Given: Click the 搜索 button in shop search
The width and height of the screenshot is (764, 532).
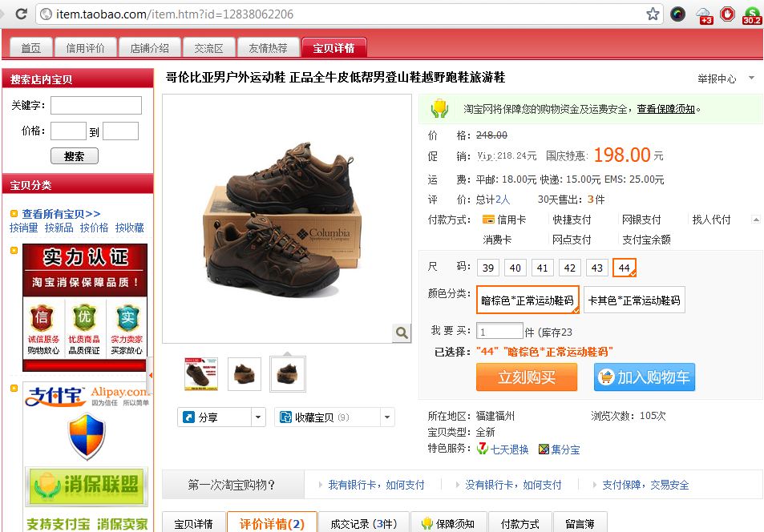Looking at the screenshot, I should tap(74, 156).
